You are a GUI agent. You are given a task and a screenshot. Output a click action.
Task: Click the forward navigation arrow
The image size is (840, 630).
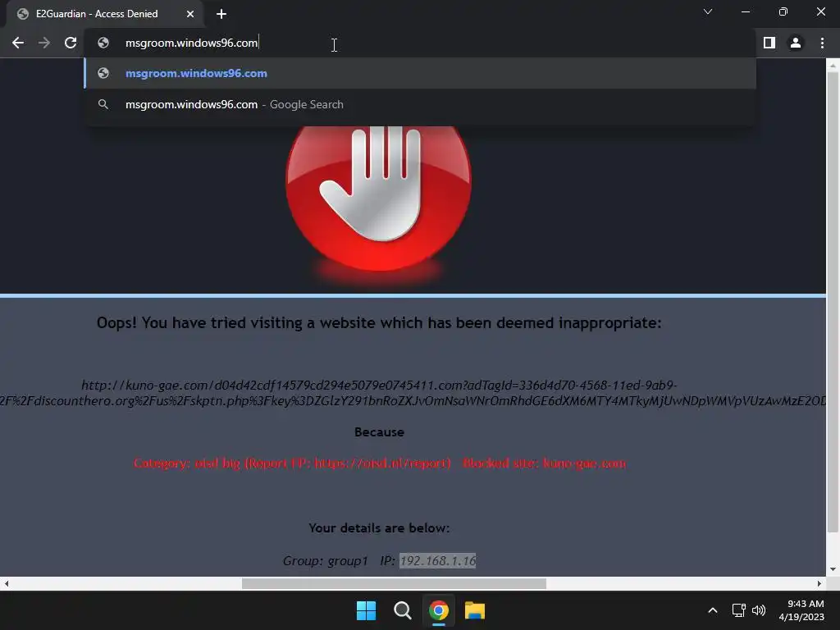[x=44, y=43]
